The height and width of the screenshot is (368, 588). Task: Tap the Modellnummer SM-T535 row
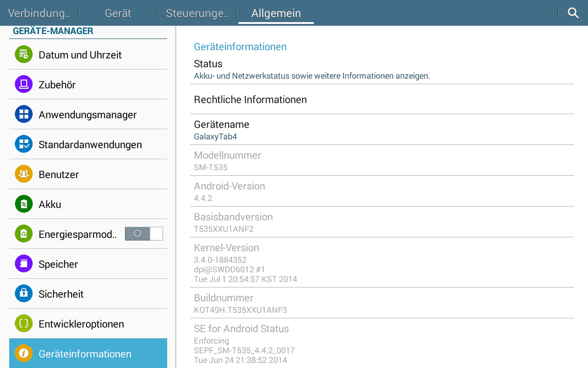[382, 161]
